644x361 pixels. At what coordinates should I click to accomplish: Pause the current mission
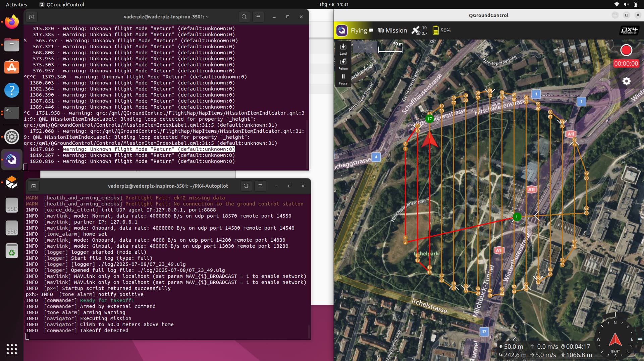point(343,79)
